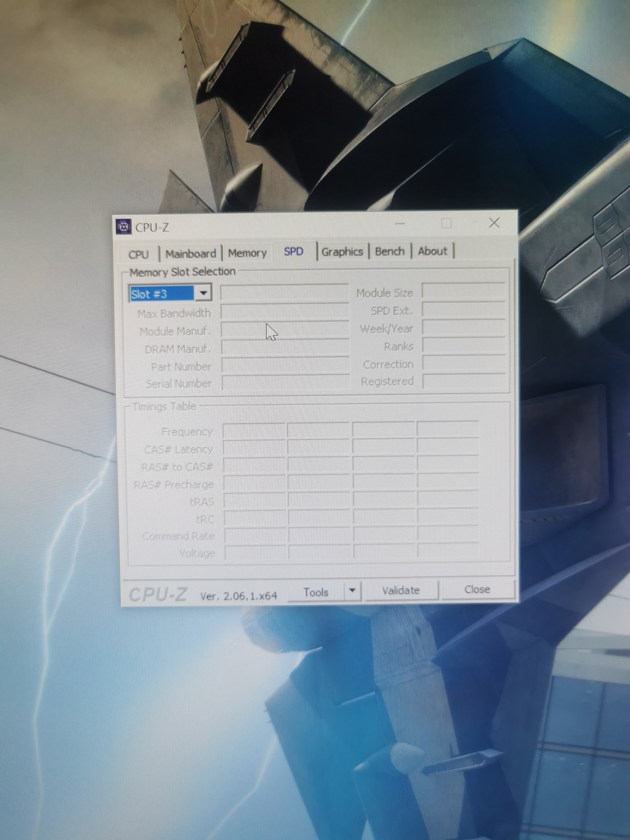Minimize the CPU-Z window
This screenshot has height=840, width=630.
[x=400, y=224]
